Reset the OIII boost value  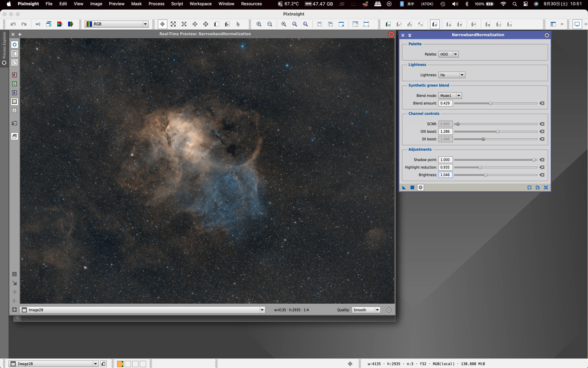542,132
